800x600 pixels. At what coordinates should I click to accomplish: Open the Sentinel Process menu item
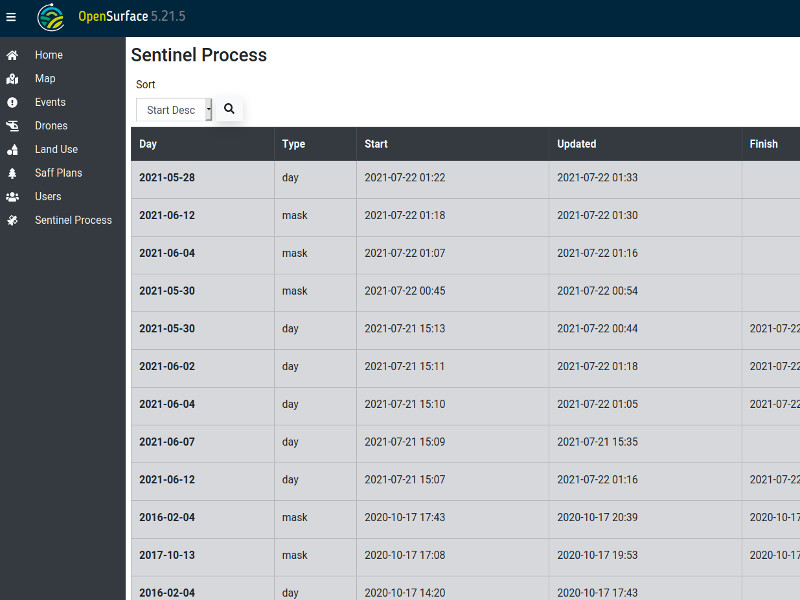tap(73, 220)
